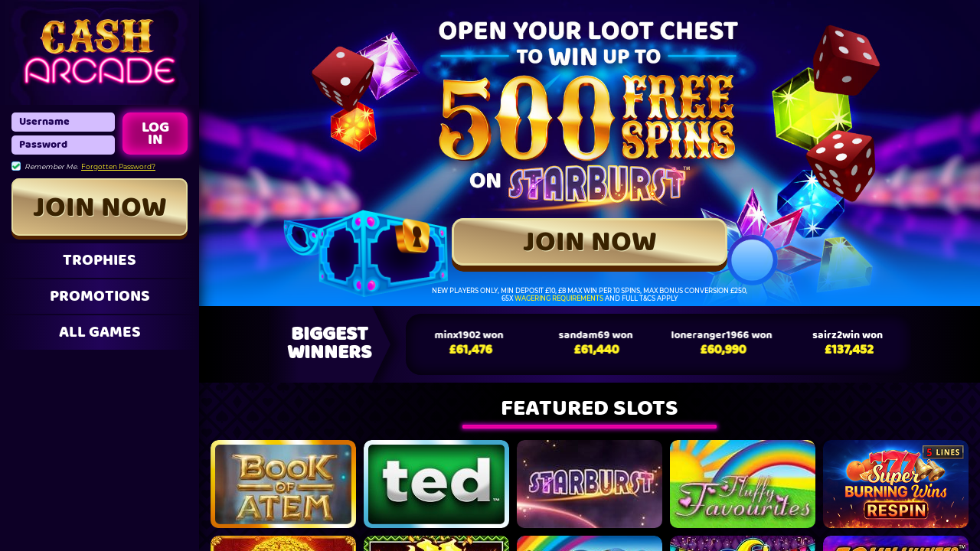Viewport: 980px width, 551px height.
Task: Go to the Trophies menu item
Action: [x=100, y=260]
